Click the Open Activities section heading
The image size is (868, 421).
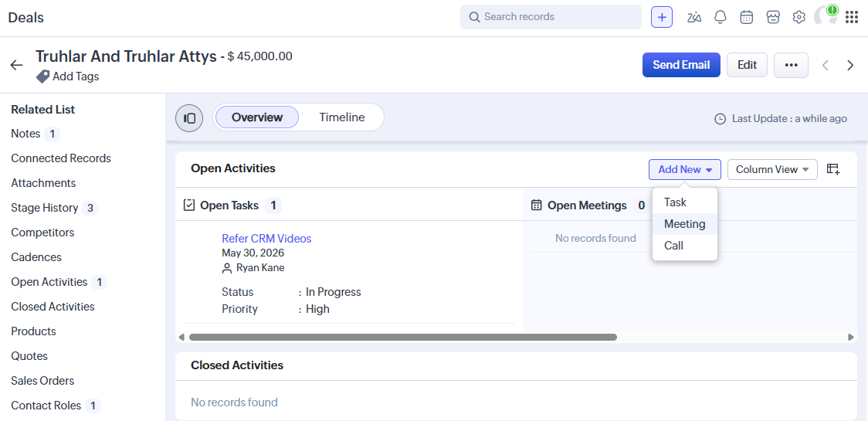[x=233, y=168]
